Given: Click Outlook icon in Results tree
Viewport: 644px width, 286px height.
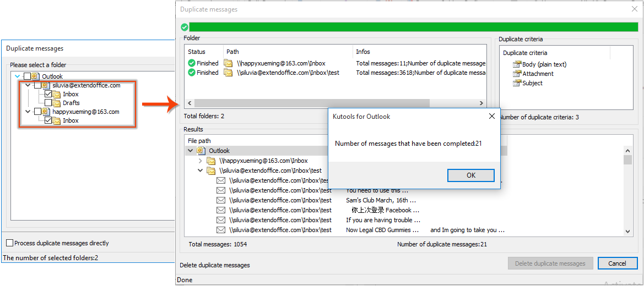Looking at the screenshot, I should click(x=201, y=151).
